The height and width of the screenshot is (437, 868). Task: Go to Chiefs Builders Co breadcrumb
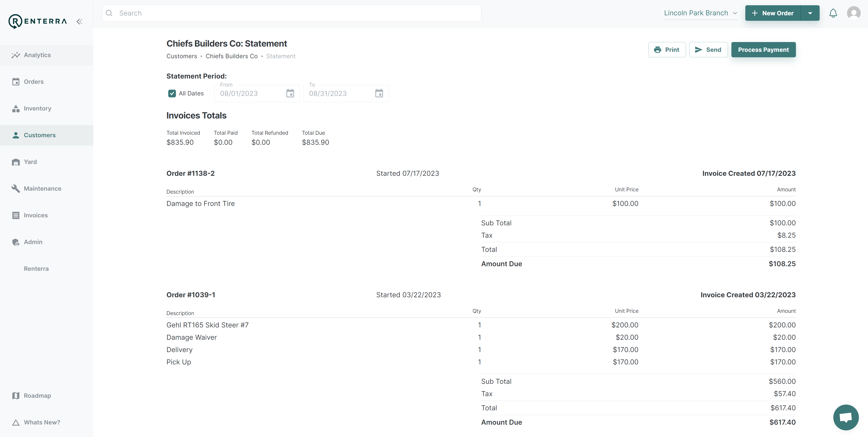point(231,56)
